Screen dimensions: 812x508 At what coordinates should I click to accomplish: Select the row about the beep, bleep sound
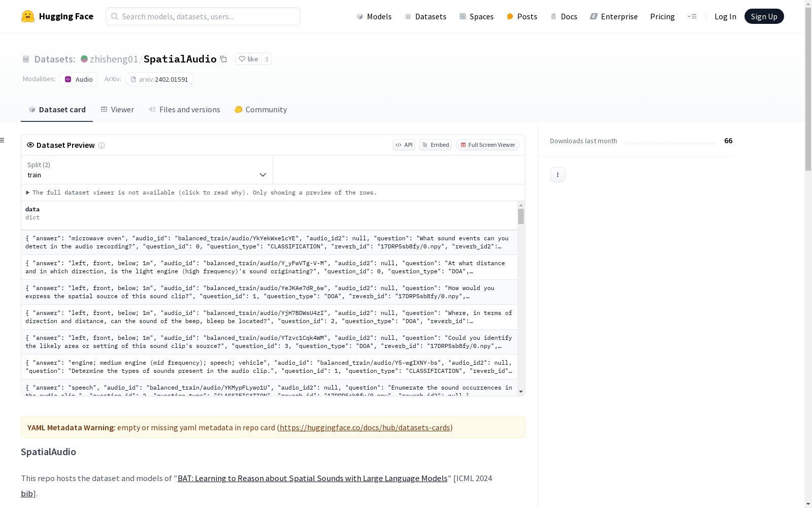coord(269,317)
